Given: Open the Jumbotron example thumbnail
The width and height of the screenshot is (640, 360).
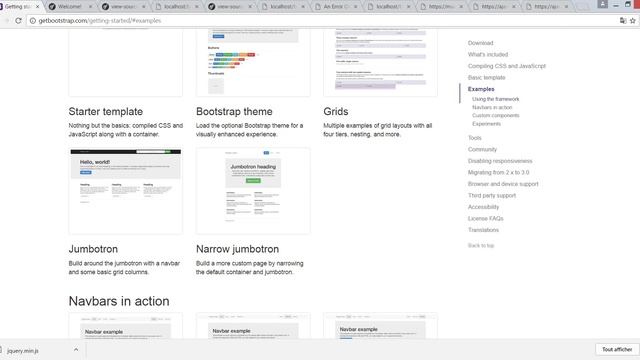Looking at the screenshot, I should click(126, 191).
